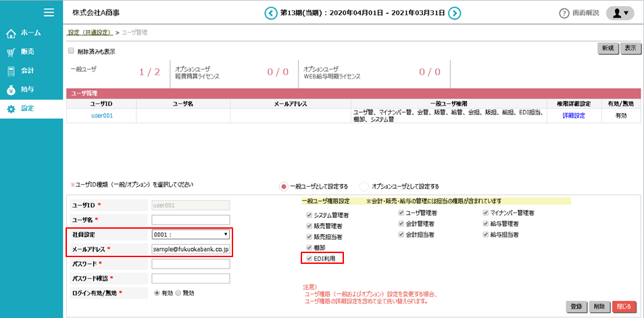The image size is (644, 318).
Task: Click the 設定（共通設定） breadcrumb link
Action: pyautogui.click(x=90, y=32)
